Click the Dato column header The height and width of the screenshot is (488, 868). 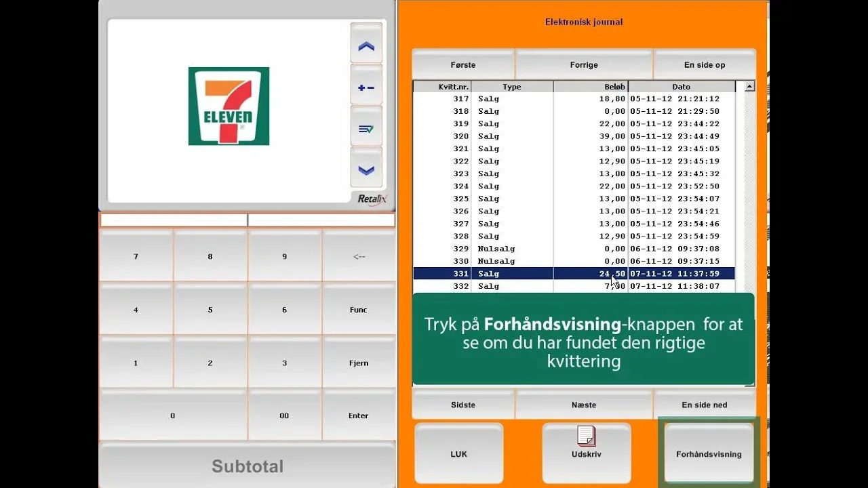tap(681, 87)
